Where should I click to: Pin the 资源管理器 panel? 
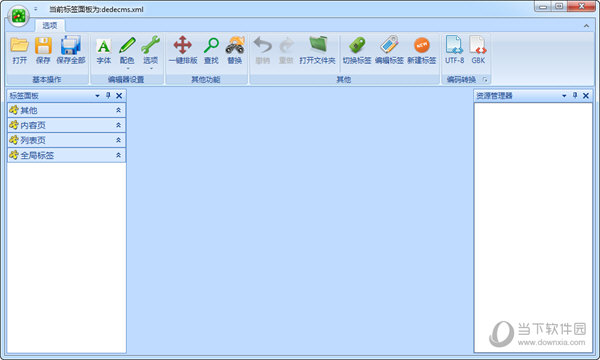click(575, 95)
